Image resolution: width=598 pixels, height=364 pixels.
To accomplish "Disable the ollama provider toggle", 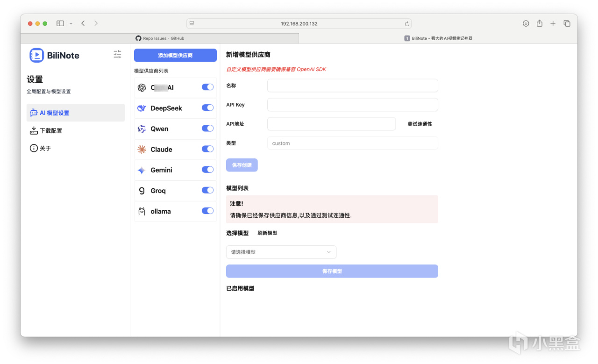I will 207,211.
